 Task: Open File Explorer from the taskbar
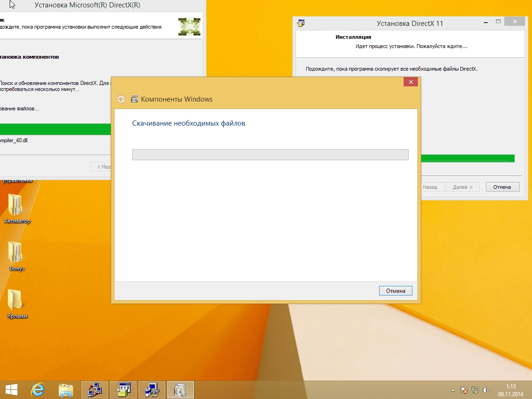(66, 390)
